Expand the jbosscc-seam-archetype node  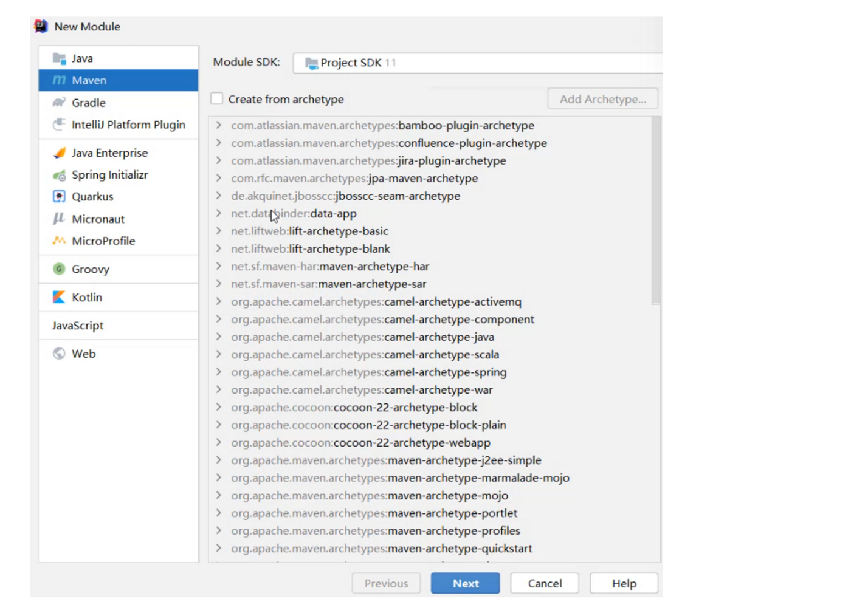tap(218, 196)
